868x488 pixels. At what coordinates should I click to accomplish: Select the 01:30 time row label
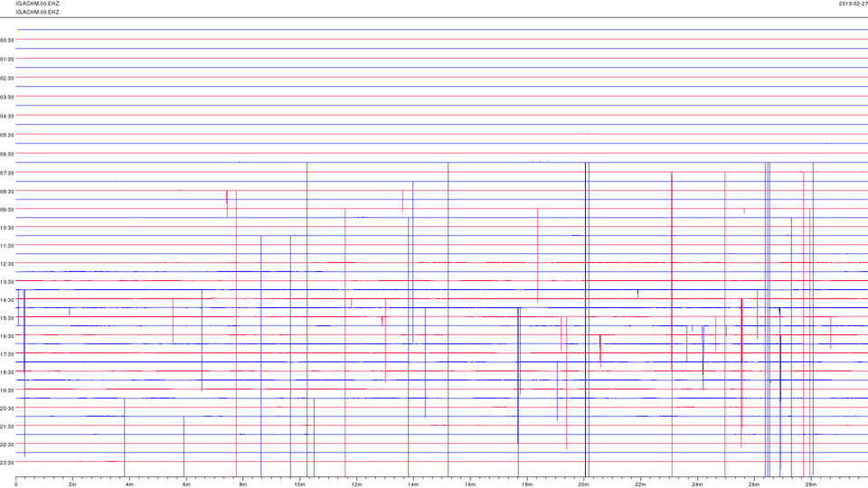pyautogui.click(x=7, y=60)
